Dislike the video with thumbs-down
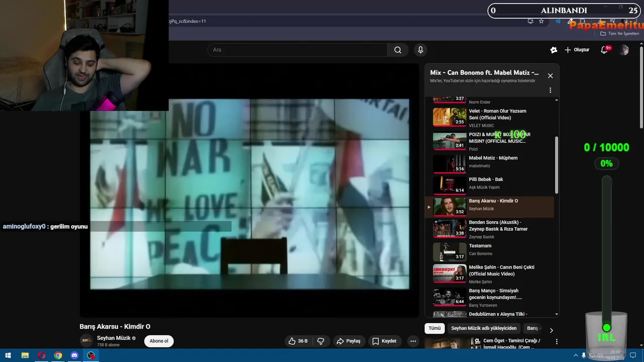 point(321,341)
